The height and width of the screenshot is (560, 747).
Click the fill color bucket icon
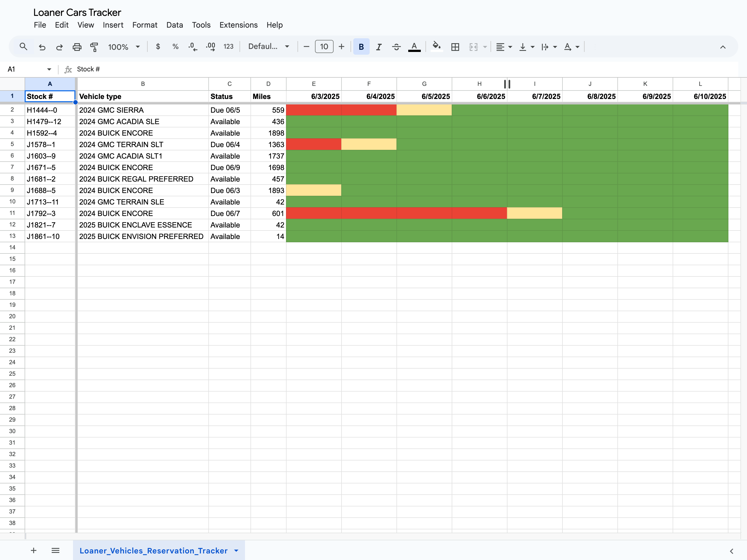(x=436, y=46)
